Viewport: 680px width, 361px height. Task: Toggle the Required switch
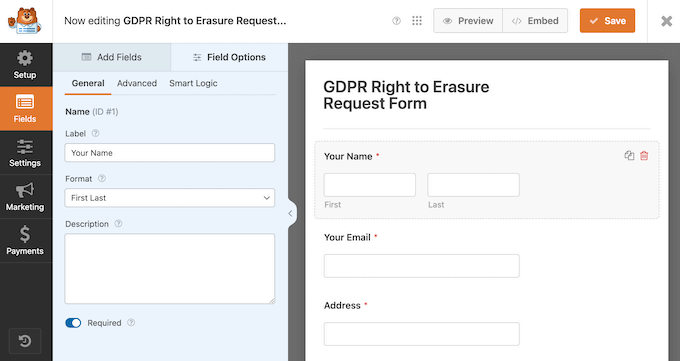click(x=73, y=323)
